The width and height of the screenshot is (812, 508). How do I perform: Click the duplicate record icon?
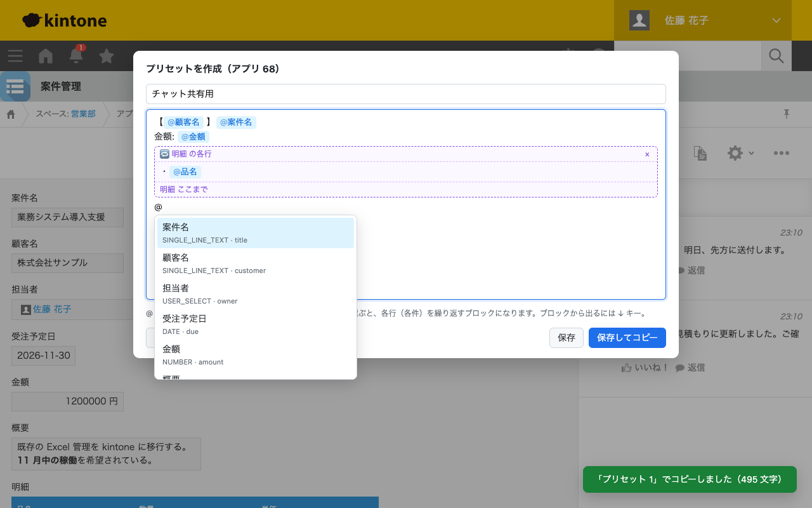[700, 153]
